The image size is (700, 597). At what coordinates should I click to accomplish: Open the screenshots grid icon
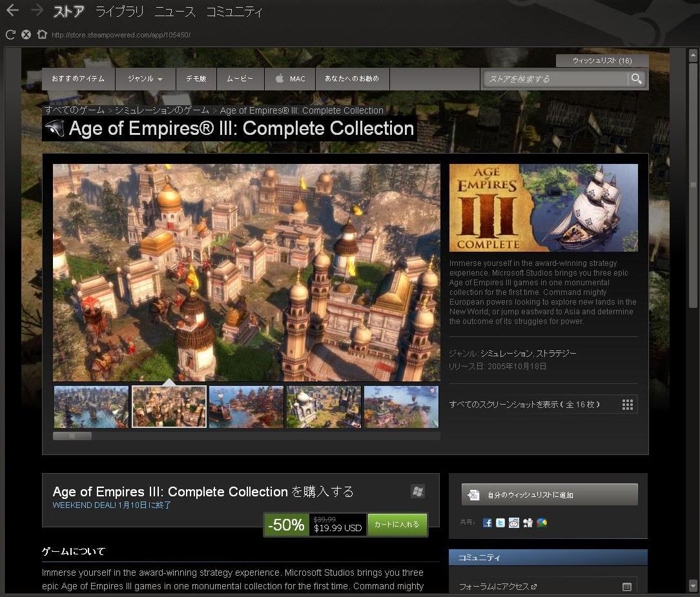point(627,405)
